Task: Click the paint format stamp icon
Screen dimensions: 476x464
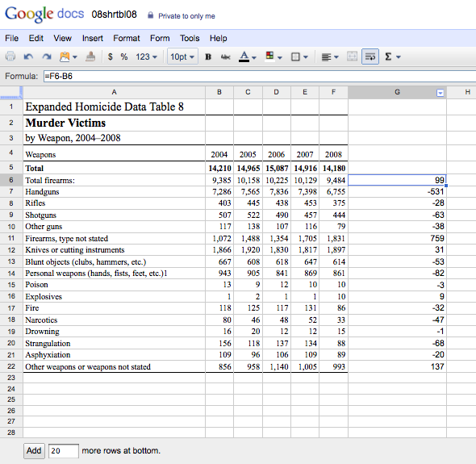Action: pyautogui.click(x=90, y=56)
